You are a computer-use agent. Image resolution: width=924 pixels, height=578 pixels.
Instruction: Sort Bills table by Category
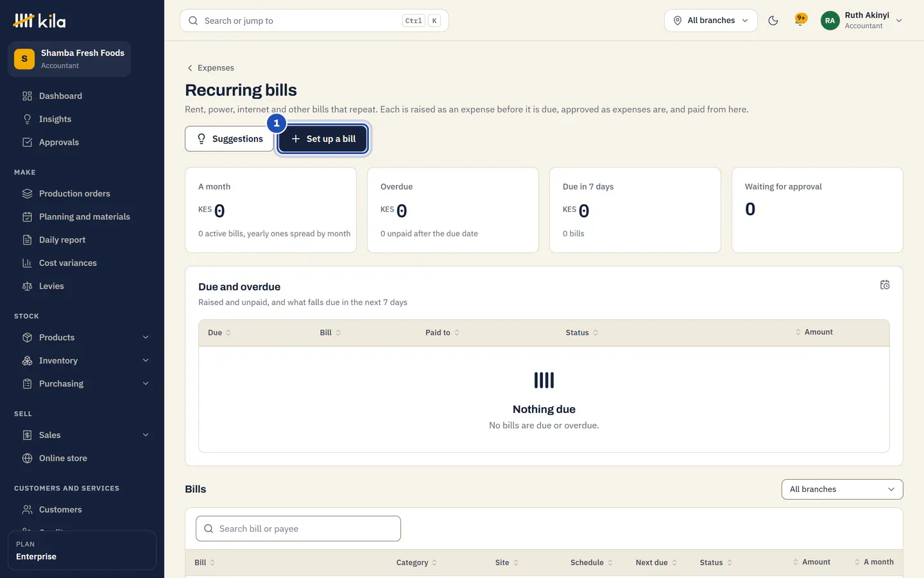[x=416, y=563]
